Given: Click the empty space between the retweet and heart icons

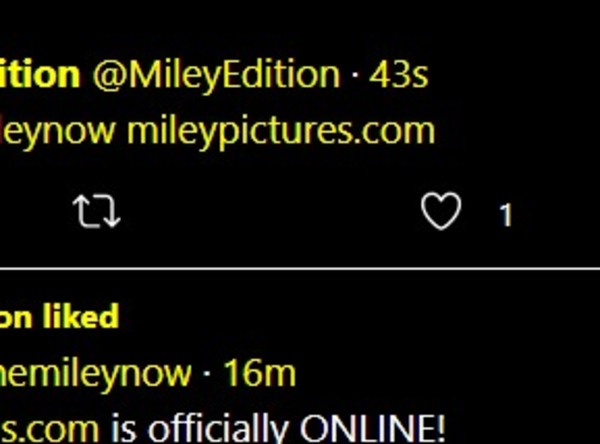Looking at the screenshot, I should click(x=270, y=211).
